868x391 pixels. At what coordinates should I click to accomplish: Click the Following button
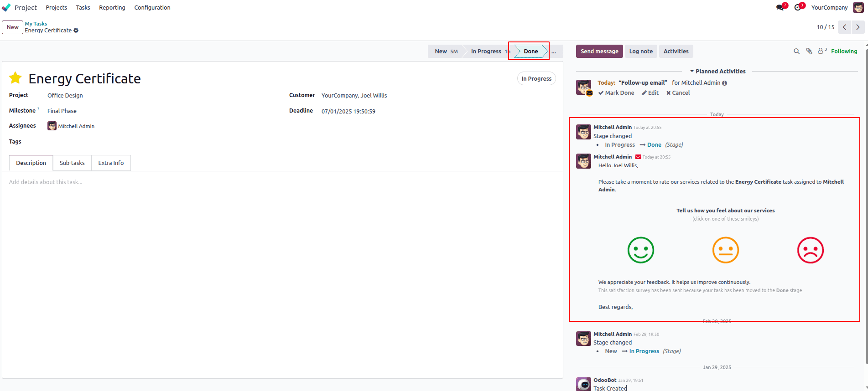844,51
